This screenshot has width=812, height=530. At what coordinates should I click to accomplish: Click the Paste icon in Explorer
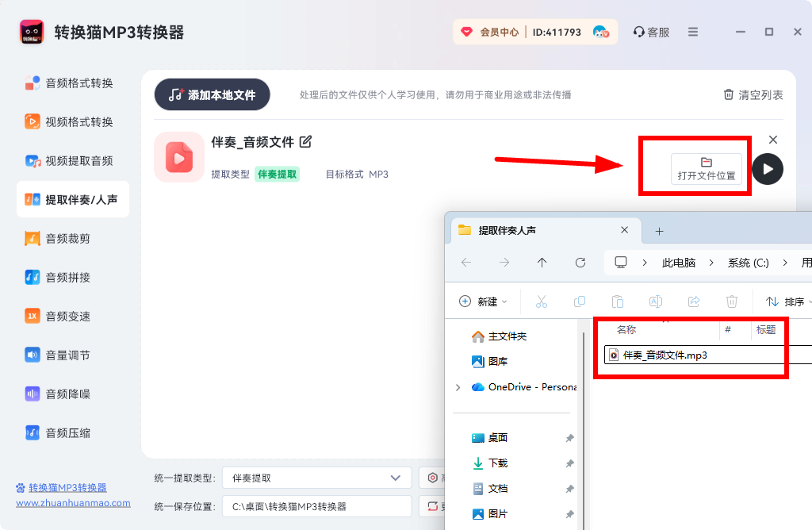pyautogui.click(x=617, y=301)
